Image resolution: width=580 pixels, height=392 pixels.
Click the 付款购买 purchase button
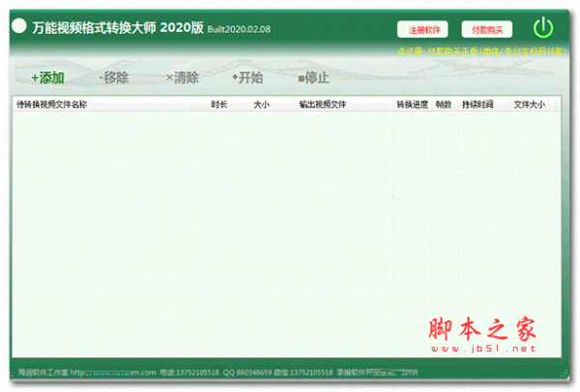click(x=487, y=30)
